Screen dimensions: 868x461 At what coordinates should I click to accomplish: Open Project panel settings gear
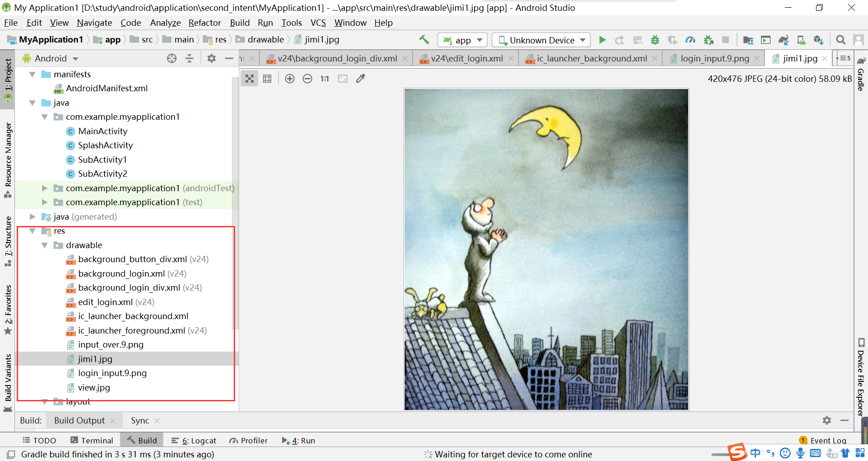211,58
